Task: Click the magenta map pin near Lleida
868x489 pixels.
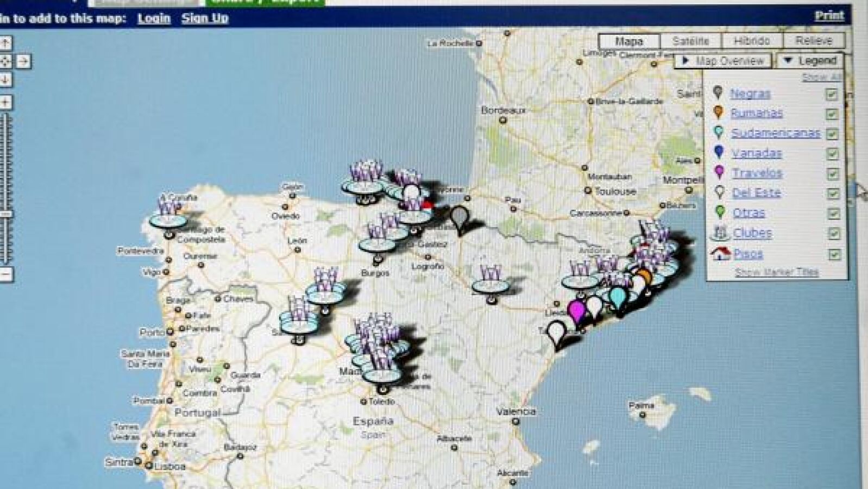Action: pos(576,311)
